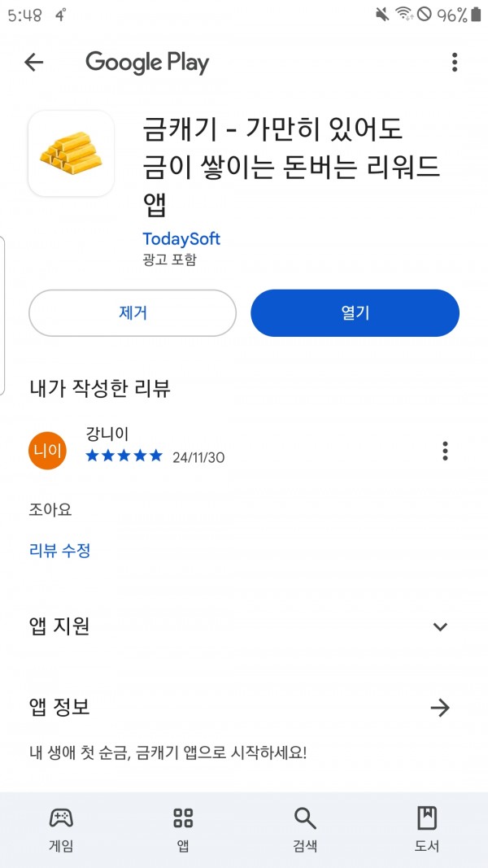Image resolution: width=488 pixels, height=868 pixels.
Task: Switch to the 게임 games tab
Action: [x=62, y=829]
